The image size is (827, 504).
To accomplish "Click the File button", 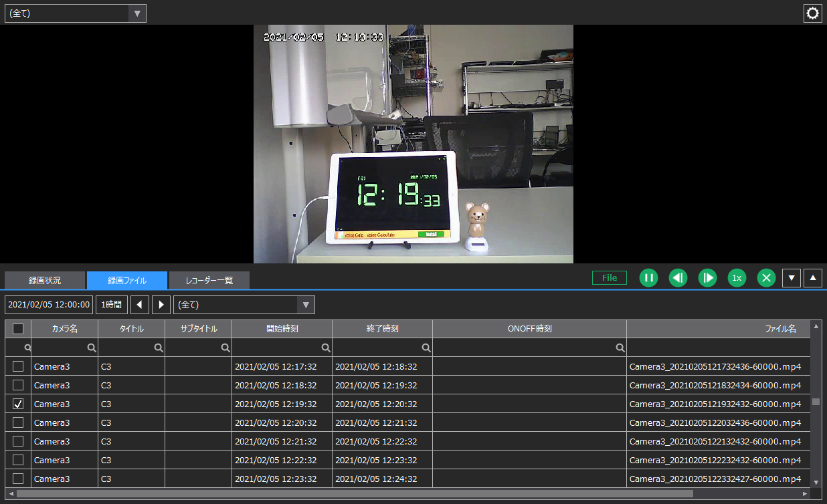I will [609, 278].
